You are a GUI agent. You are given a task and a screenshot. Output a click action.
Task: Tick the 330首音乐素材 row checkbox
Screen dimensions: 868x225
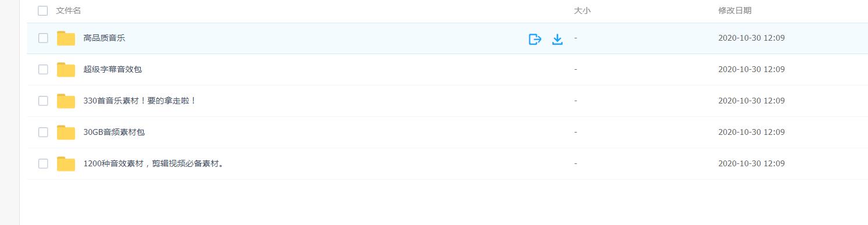(43, 101)
